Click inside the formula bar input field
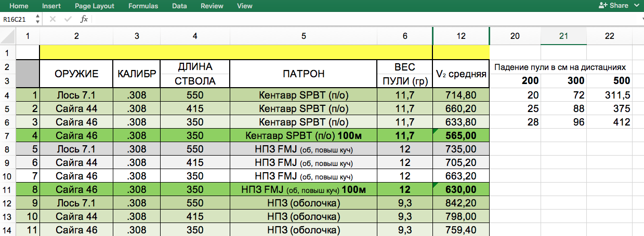 coord(364,19)
